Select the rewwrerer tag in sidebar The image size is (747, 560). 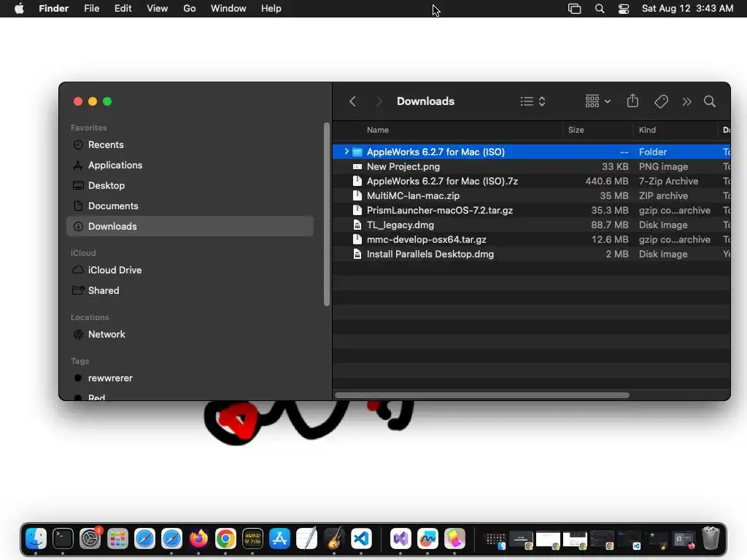coord(190,378)
